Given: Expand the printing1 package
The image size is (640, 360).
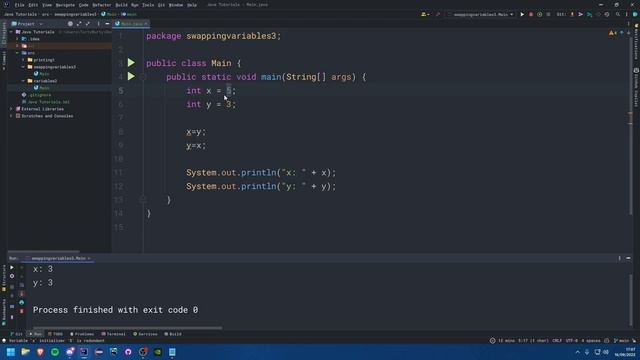Looking at the screenshot, I should pos(23,60).
